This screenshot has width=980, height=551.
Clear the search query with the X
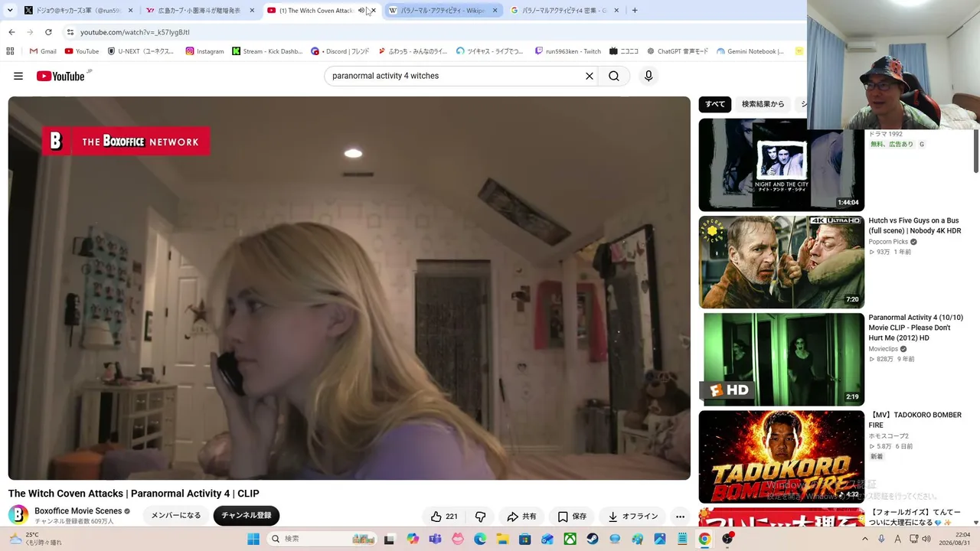(x=590, y=76)
